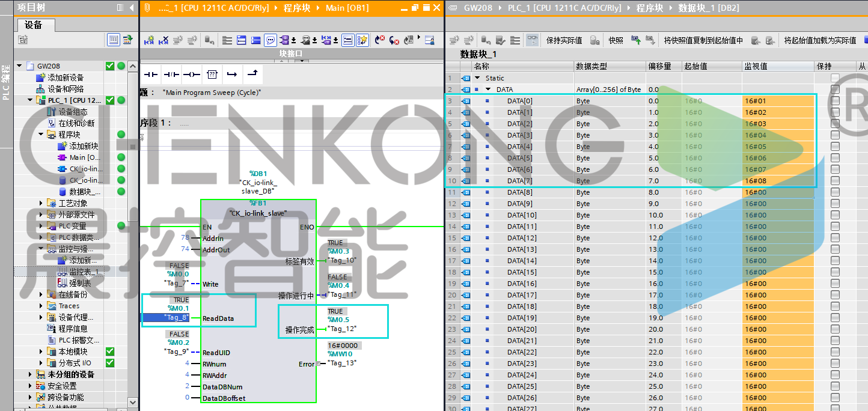Expand the Traces folder in project tree
868x411 pixels.
click(41, 306)
